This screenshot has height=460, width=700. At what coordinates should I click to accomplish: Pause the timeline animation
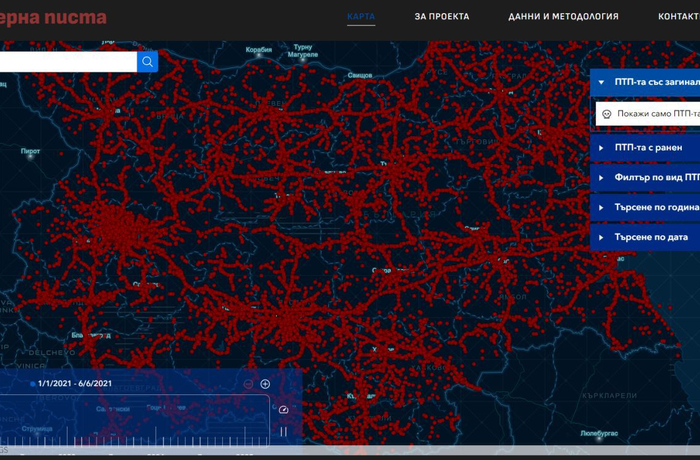tap(283, 432)
